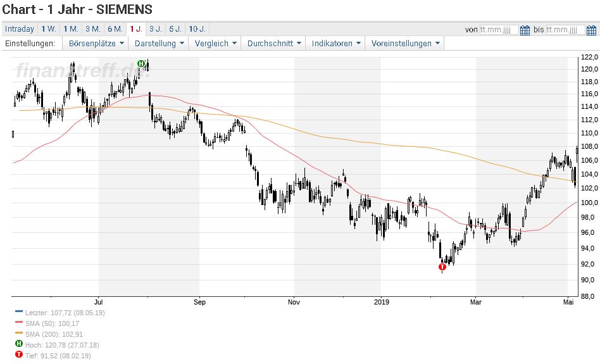Select the 1 J. time range tab

pos(136,29)
